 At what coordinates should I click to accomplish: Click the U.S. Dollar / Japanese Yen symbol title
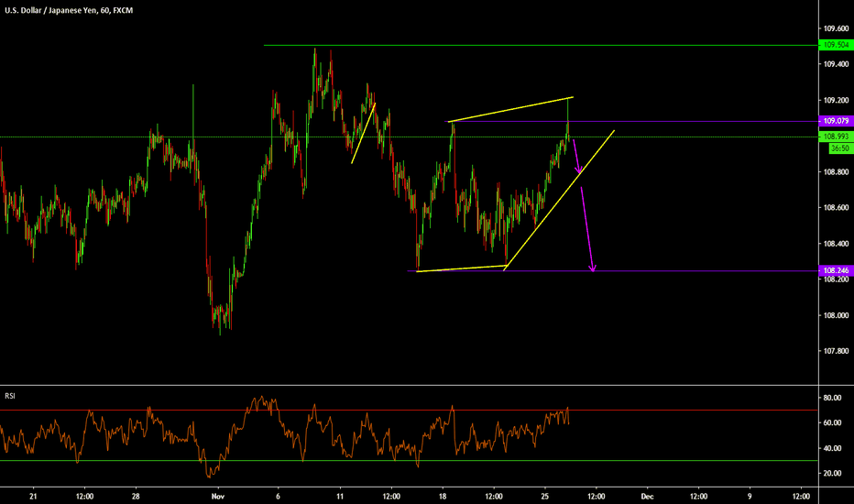[57, 9]
